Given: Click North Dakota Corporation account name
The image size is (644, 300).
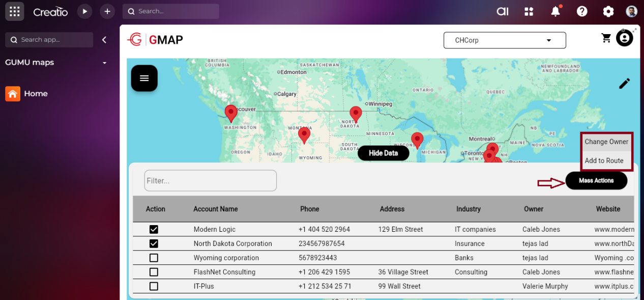Looking at the screenshot, I should coord(233,243).
